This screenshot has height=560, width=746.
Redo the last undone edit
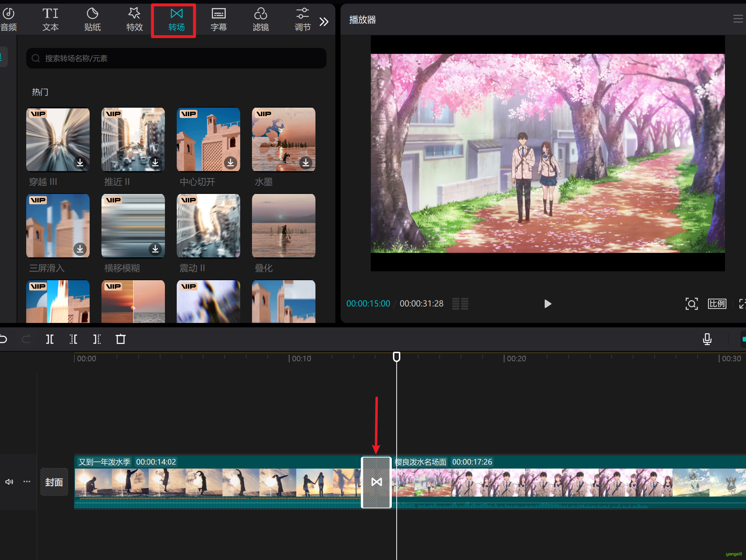click(26, 339)
